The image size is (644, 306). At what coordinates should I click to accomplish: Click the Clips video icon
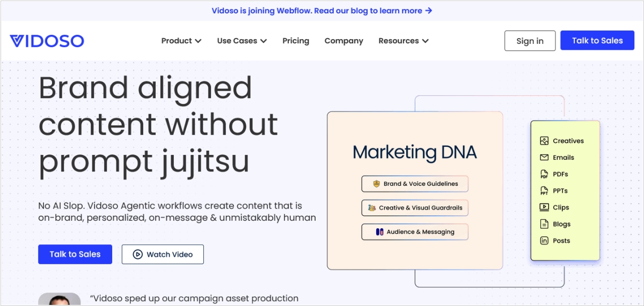(544, 207)
